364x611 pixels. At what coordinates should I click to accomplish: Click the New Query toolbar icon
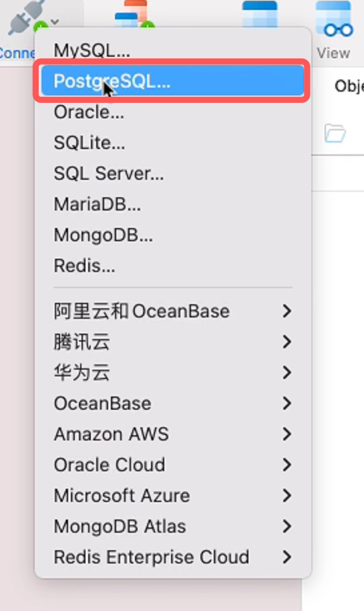[133, 13]
